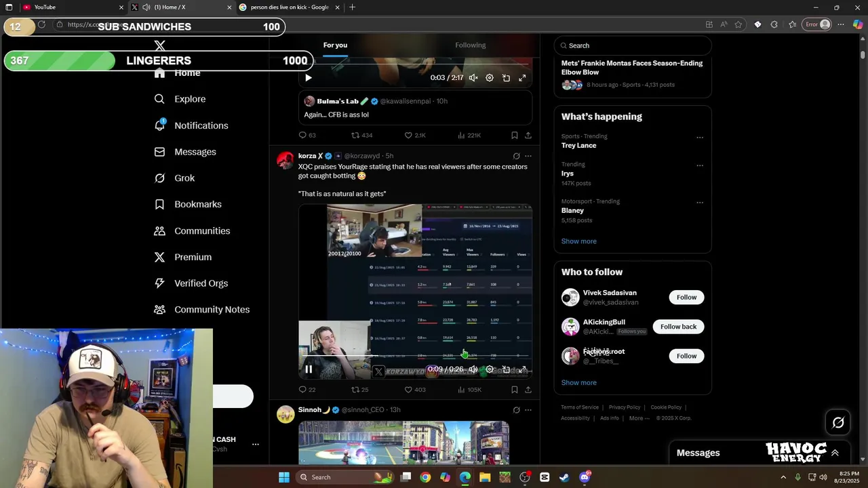Open File Explorer from the taskbar
This screenshot has width=868, height=488.
(x=485, y=477)
